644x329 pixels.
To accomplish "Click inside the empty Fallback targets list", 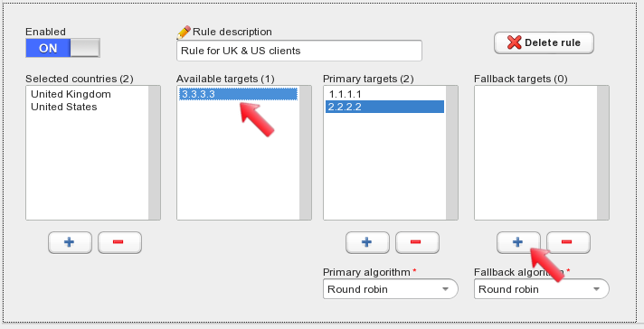I will tap(535, 153).
